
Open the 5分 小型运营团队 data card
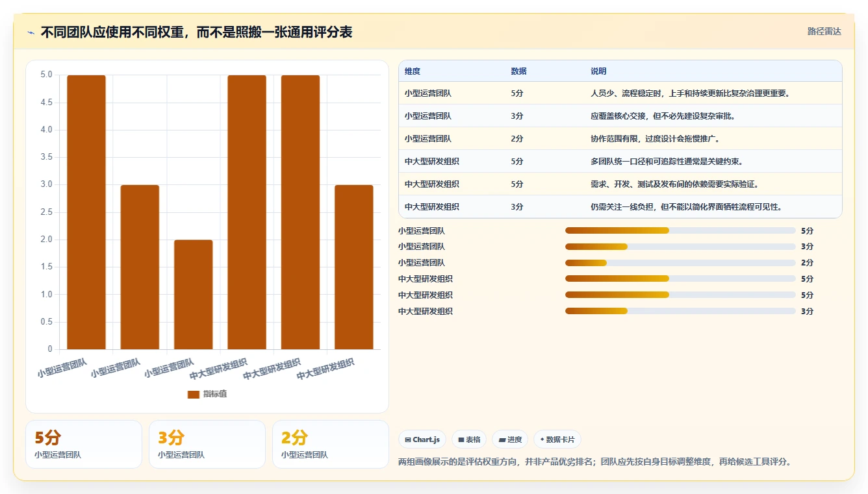(83, 444)
